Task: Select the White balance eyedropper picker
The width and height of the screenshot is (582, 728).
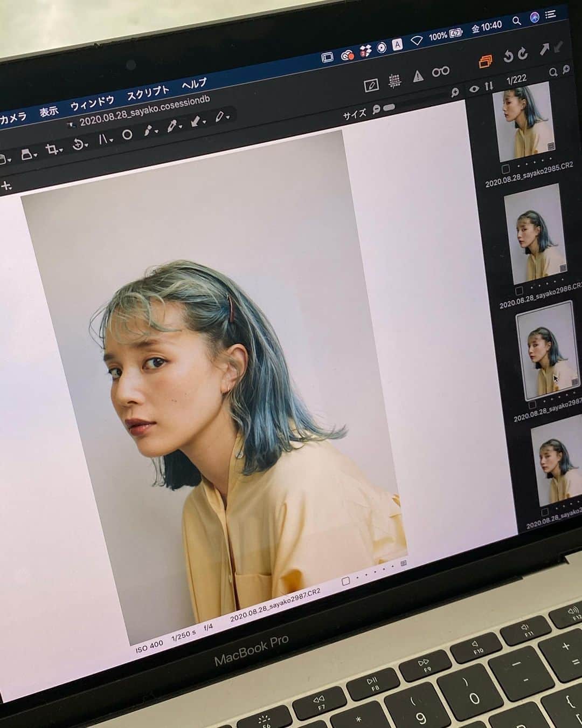Action: 171,126
